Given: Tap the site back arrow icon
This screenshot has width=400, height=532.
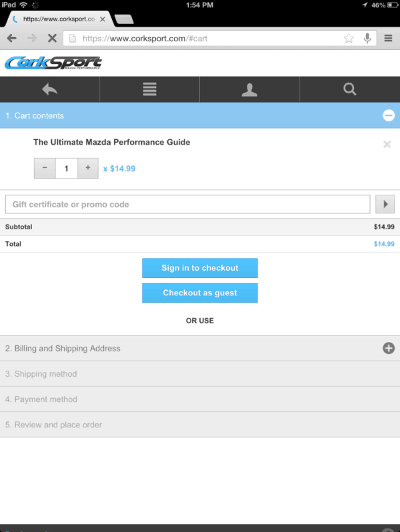Looking at the screenshot, I should tap(49, 89).
